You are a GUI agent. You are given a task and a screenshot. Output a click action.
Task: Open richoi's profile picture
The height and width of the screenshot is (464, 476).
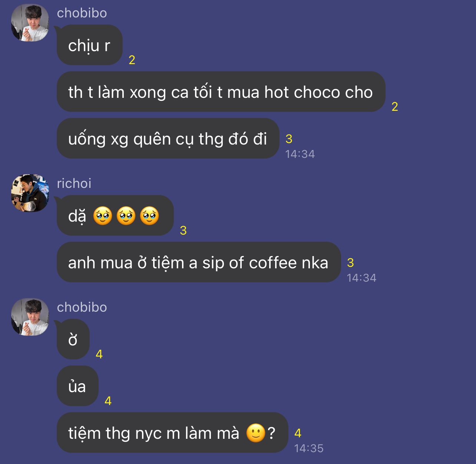pyautogui.click(x=30, y=193)
